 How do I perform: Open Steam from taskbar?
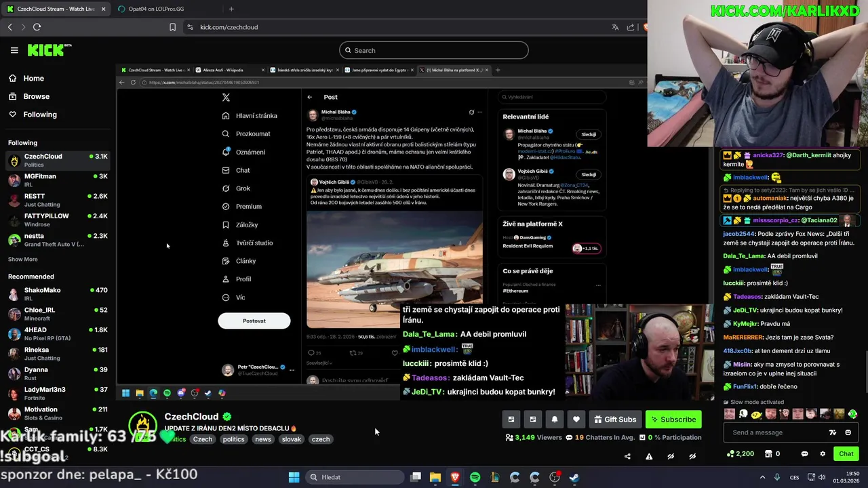tap(574, 477)
